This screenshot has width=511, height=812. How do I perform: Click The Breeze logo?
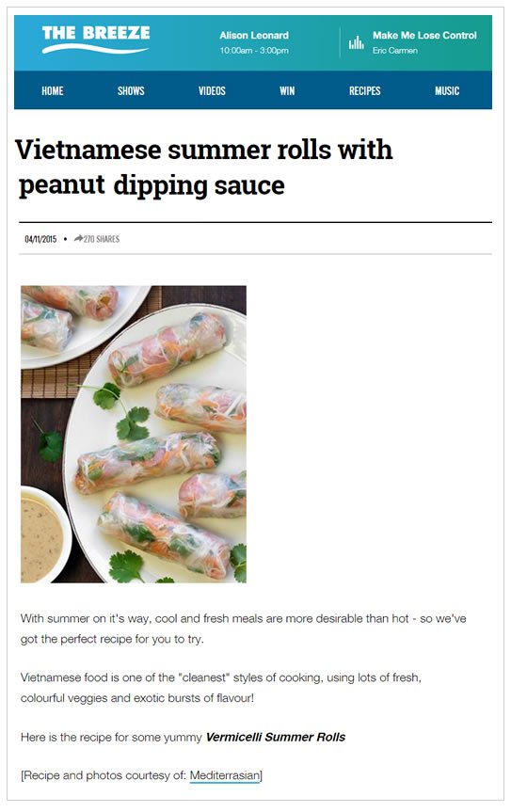[96, 40]
